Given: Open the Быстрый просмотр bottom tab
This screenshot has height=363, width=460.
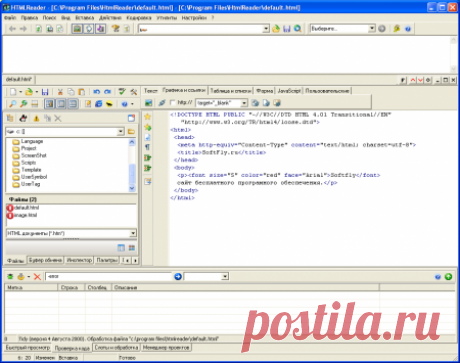Looking at the screenshot, I should click(28, 347).
